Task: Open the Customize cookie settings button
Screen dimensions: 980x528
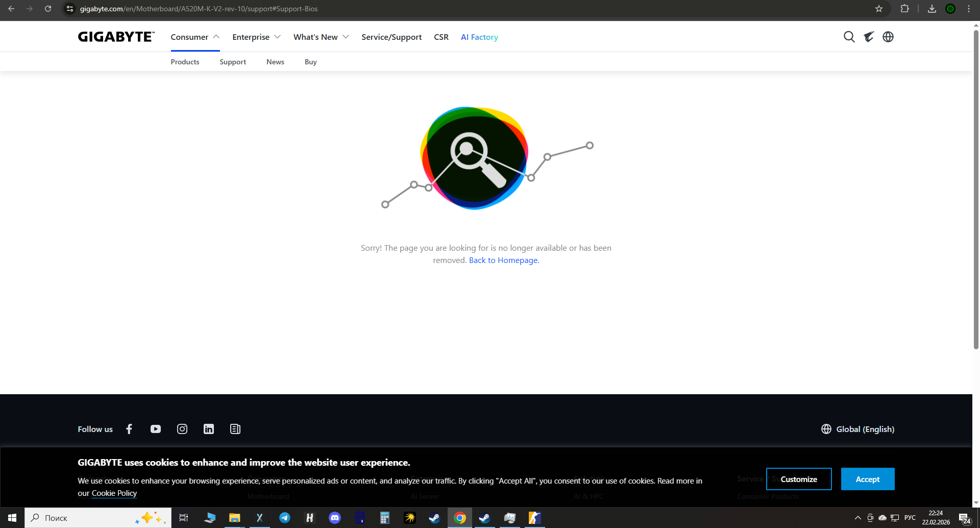Action: pyautogui.click(x=799, y=479)
